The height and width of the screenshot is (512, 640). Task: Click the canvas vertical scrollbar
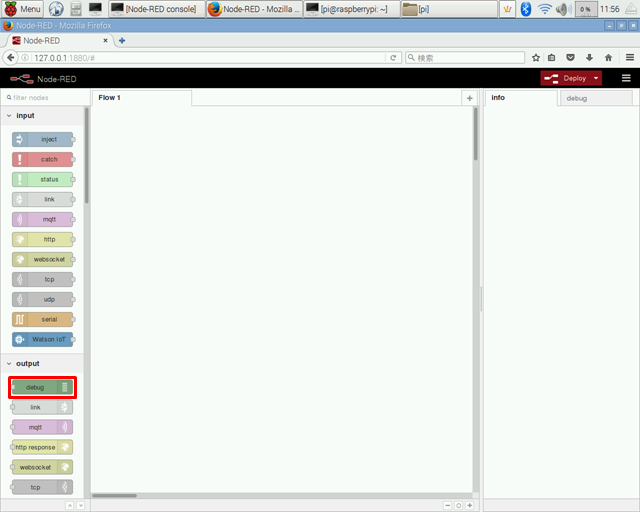click(476, 134)
